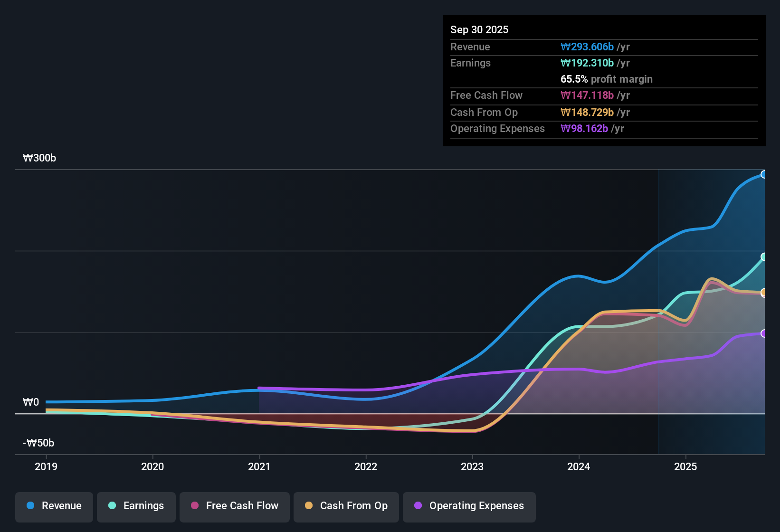The image size is (780, 532).
Task: Click the purple Operating Expenses legend dot
Action: [x=418, y=506]
